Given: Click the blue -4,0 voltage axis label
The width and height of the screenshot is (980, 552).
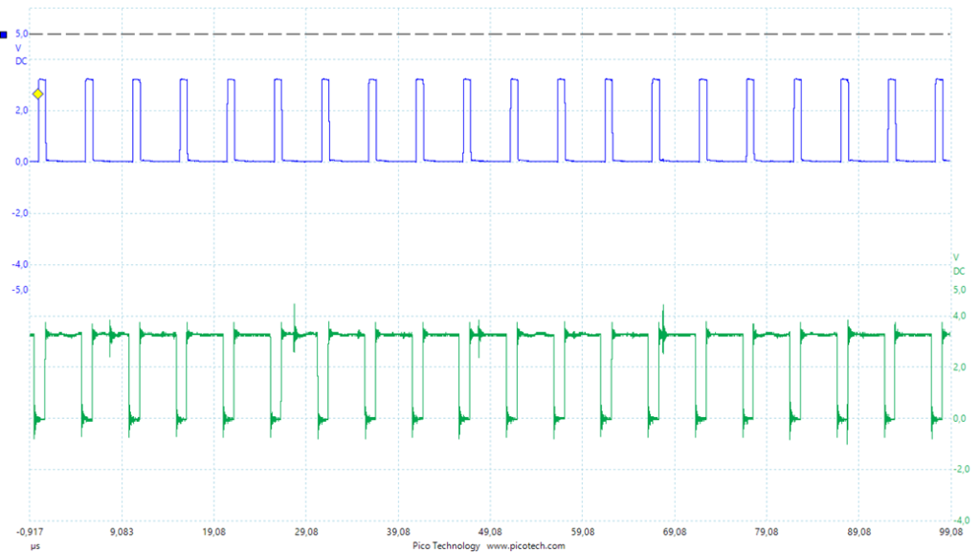Looking at the screenshot, I should coord(20,264).
